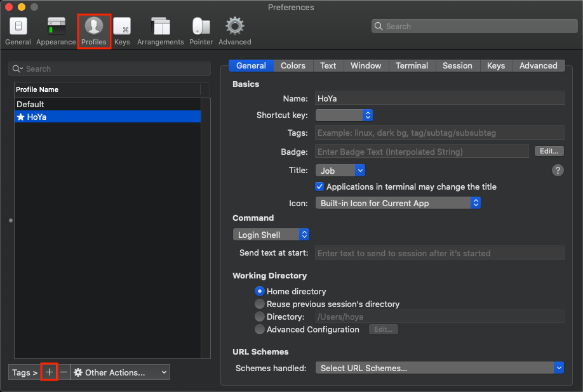Open the Arrangements preferences pane

tap(160, 31)
